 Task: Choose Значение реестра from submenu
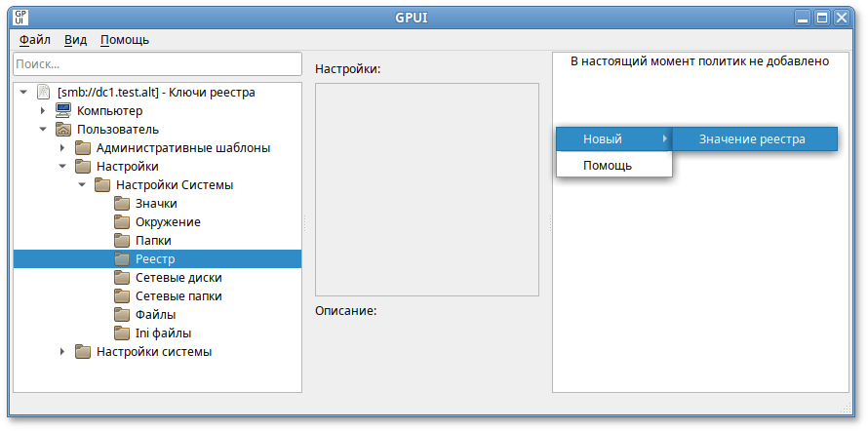click(752, 139)
